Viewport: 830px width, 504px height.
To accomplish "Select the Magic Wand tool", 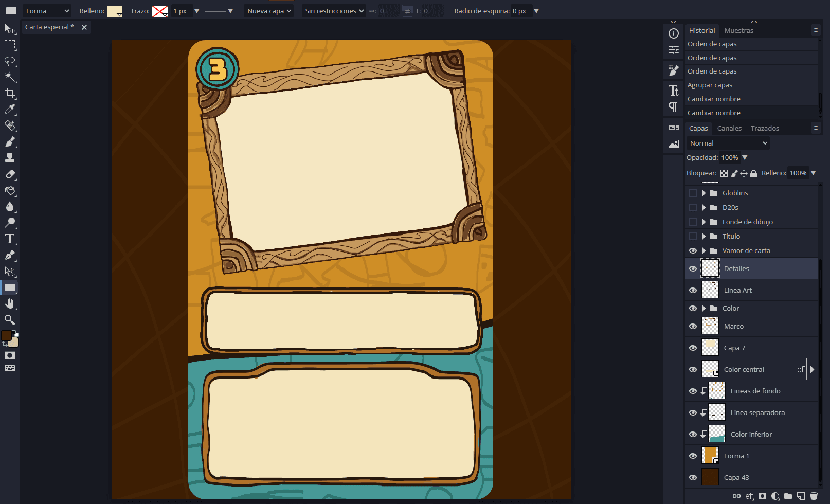I will tap(10, 77).
